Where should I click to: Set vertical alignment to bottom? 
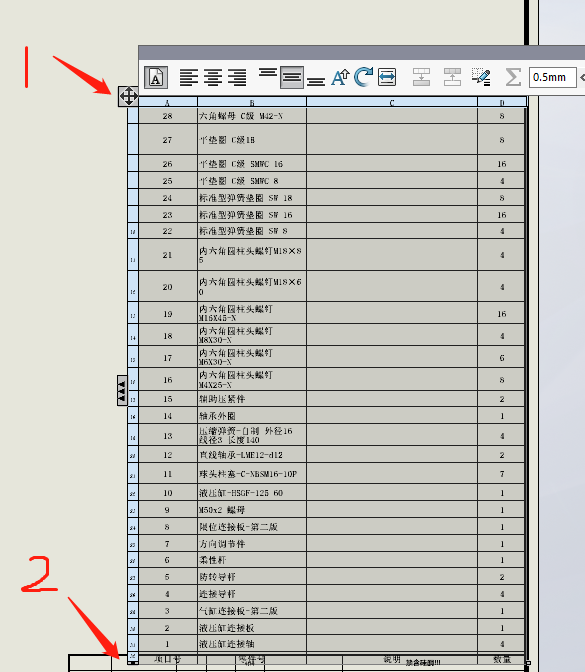click(x=316, y=81)
